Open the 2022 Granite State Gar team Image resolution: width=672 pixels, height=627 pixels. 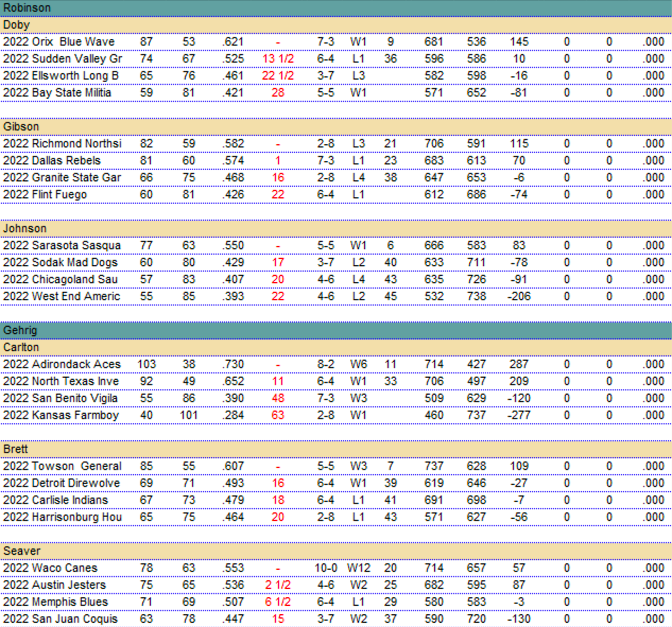tap(62, 178)
